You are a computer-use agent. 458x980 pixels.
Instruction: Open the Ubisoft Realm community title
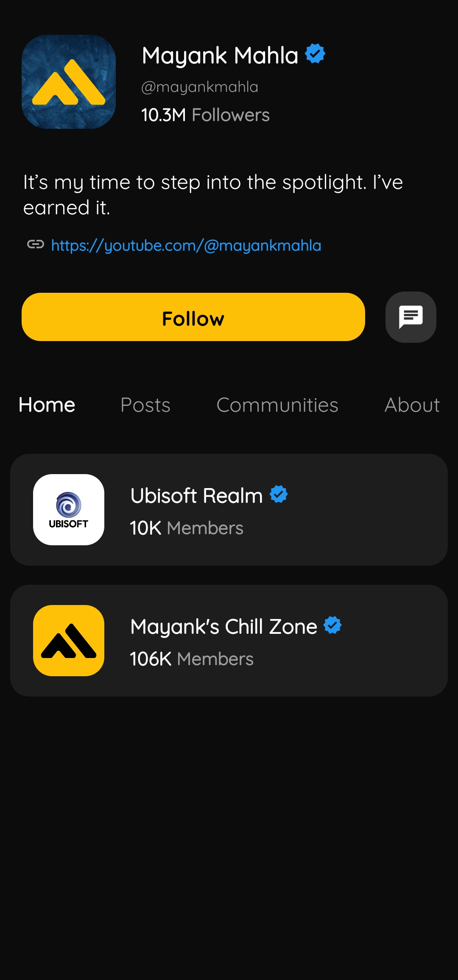(197, 496)
